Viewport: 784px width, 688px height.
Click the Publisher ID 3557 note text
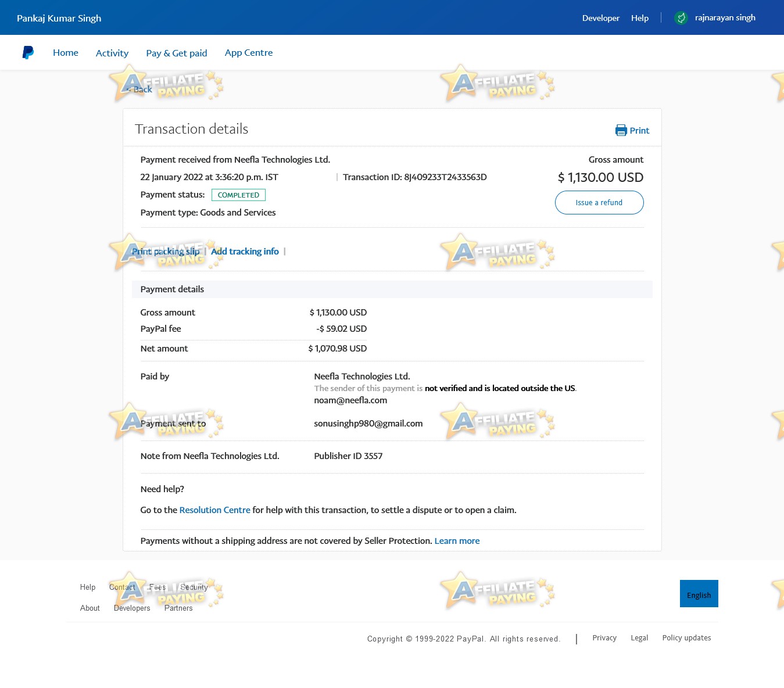[x=348, y=456]
